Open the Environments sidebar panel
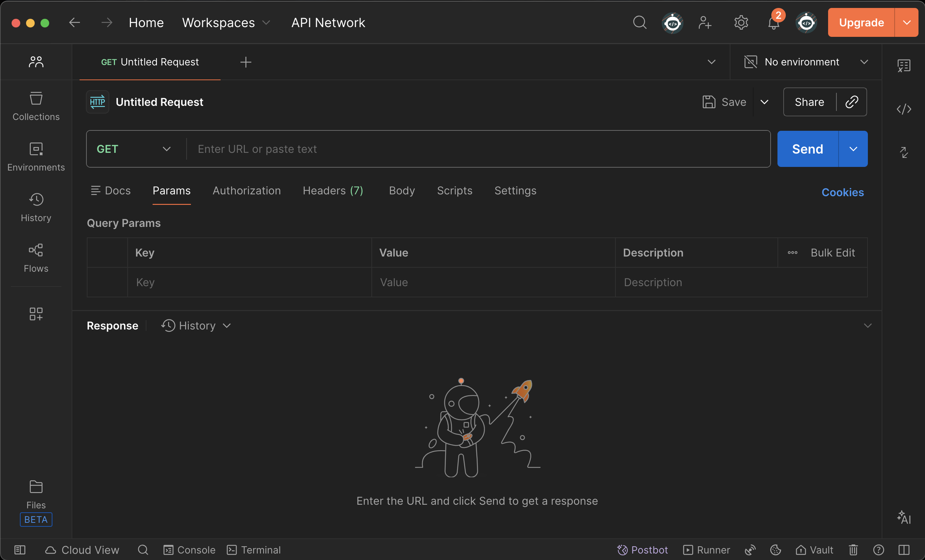 (36, 157)
